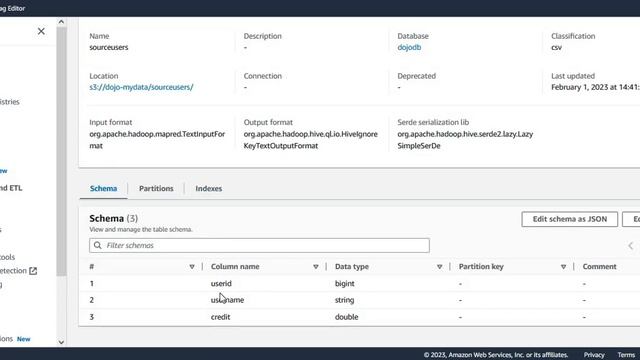This screenshot has height=360, width=640.
Task: Click the Last updated February 1, 2023 value
Action: point(595,87)
